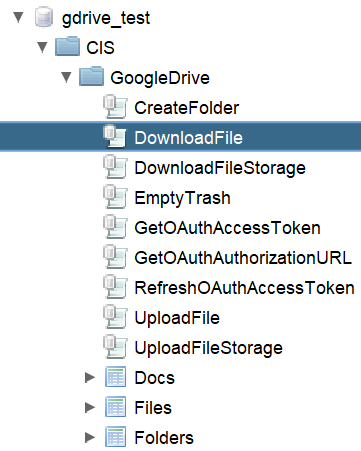Collapse the CIS folder node
The height and width of the screenshot is (451, 361).
[42, 47]
